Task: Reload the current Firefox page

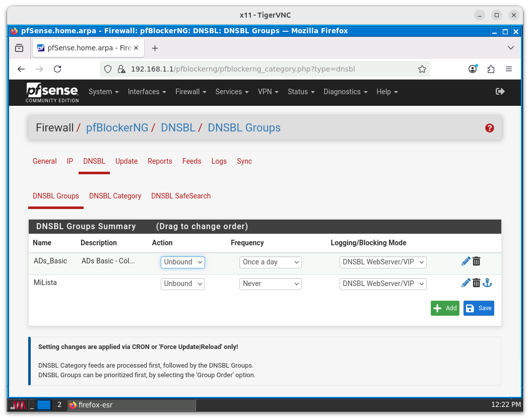Action: point(57,69)
